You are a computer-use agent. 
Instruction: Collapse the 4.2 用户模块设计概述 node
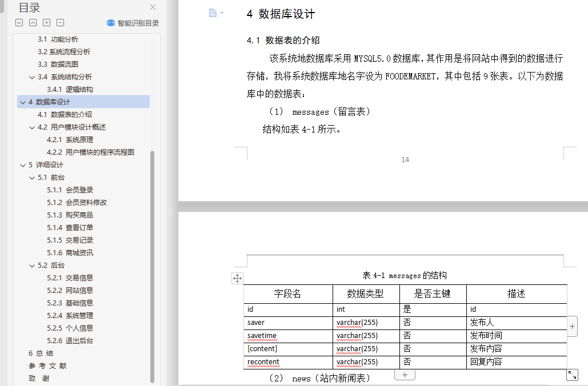(32, 127)
